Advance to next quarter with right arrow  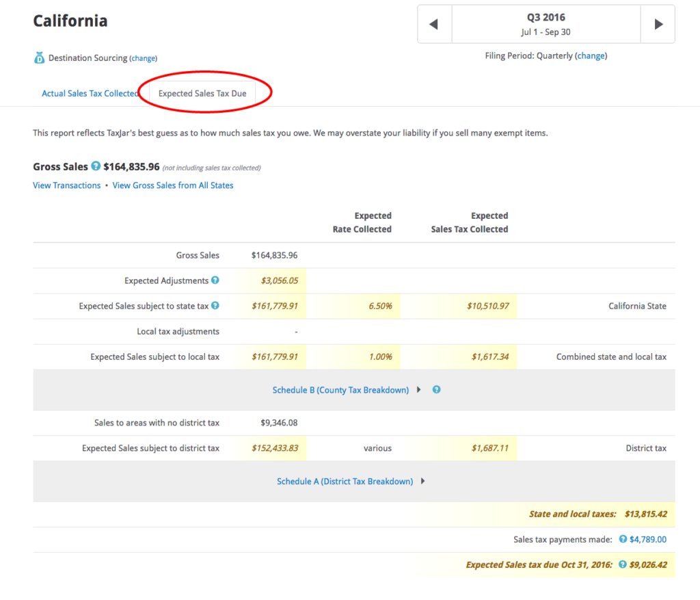pos(658,25)
